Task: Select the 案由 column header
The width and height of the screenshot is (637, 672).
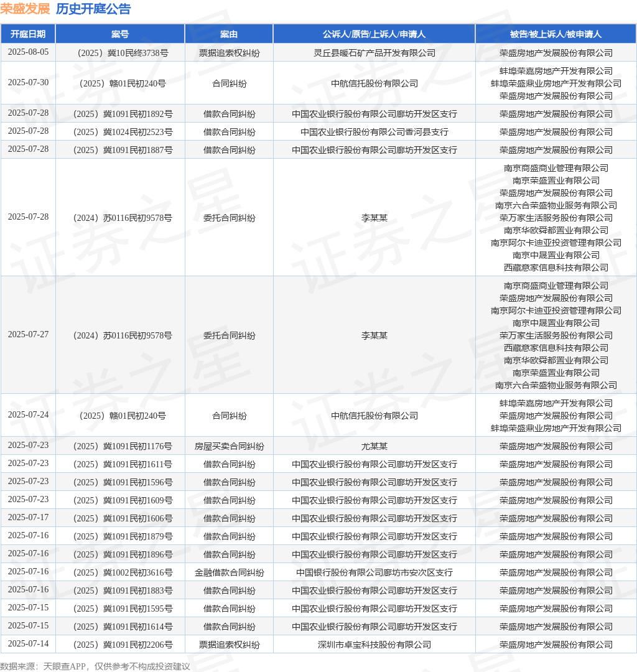Action: pyautogui.click(x=229, y=34)
